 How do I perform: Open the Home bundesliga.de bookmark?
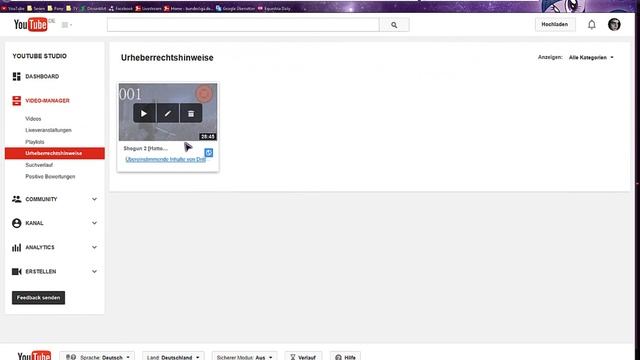click(x=189, y=8)
